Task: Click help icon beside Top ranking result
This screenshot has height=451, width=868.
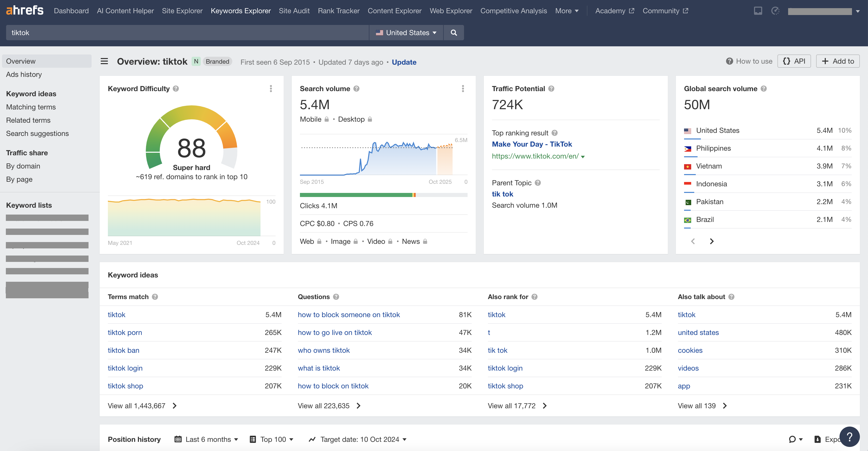Action: 555,133
